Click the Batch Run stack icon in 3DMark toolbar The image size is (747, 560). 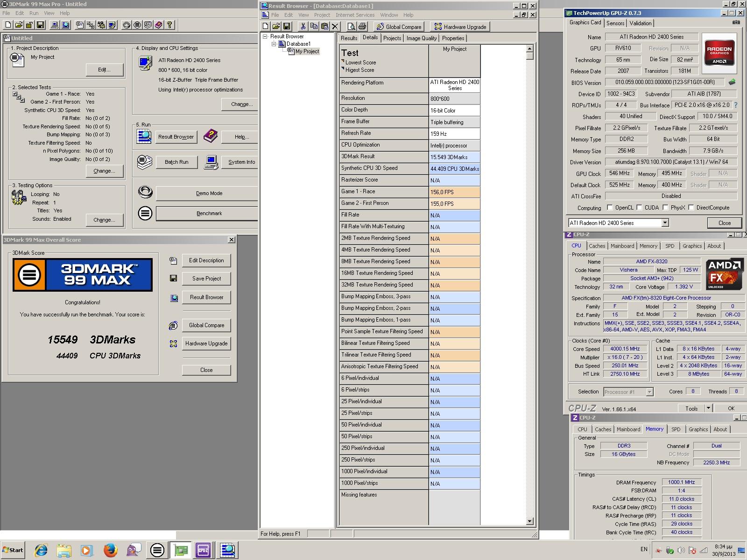point(148,25)
